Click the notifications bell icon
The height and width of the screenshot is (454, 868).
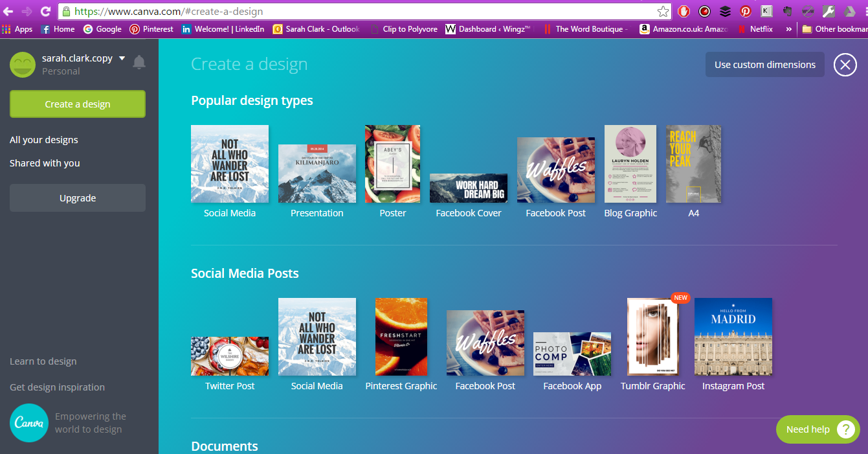[x=139, y=62]
